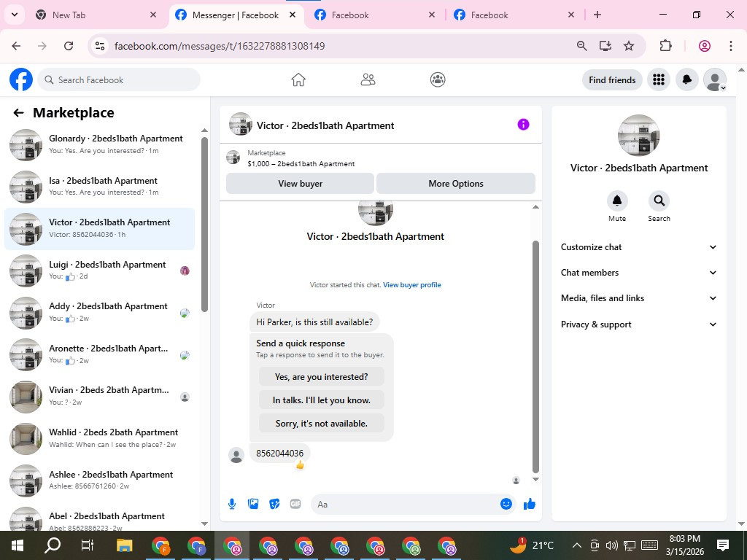Image resolution: width=747 pixels, height=560 pixels.
Task: Choose a sticker icon
Action: [x=274, y=504]
